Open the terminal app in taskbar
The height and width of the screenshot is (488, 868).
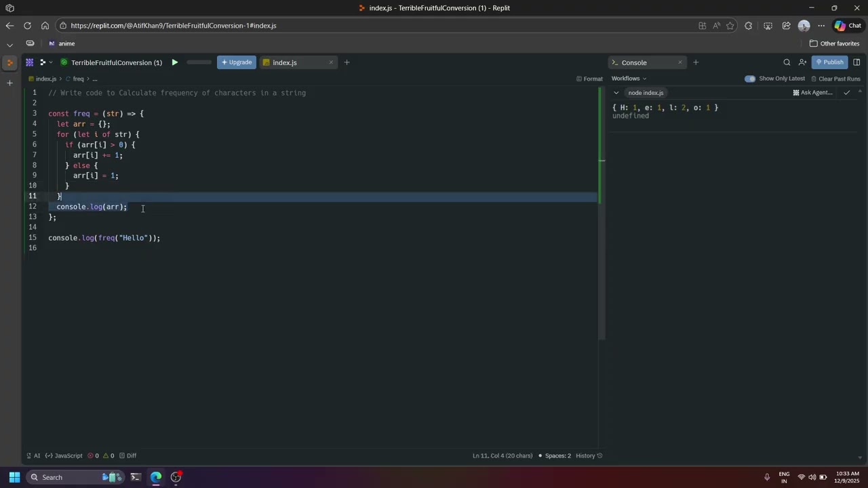pyautogui.click(x=136, y=477)
